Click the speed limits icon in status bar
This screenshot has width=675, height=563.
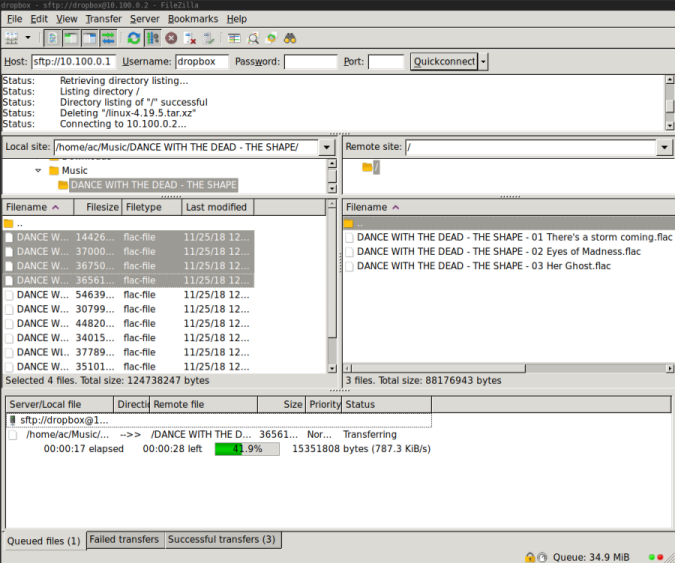point(542,557)
